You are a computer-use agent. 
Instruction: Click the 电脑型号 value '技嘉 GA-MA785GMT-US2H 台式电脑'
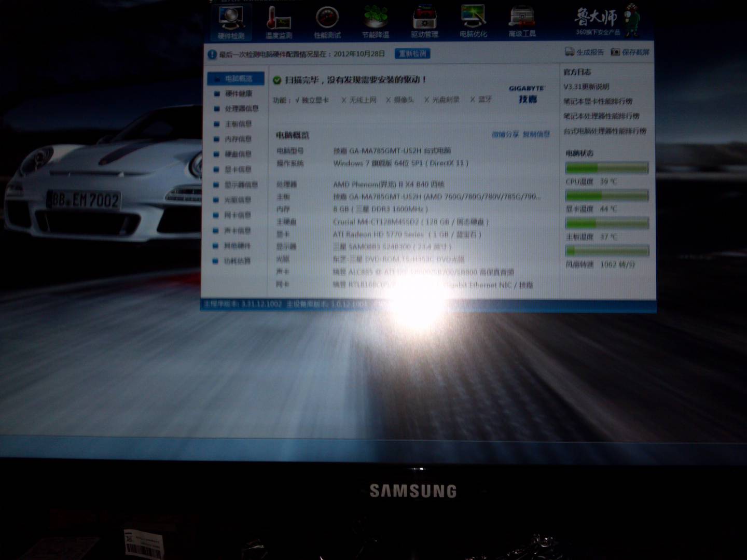392,151
